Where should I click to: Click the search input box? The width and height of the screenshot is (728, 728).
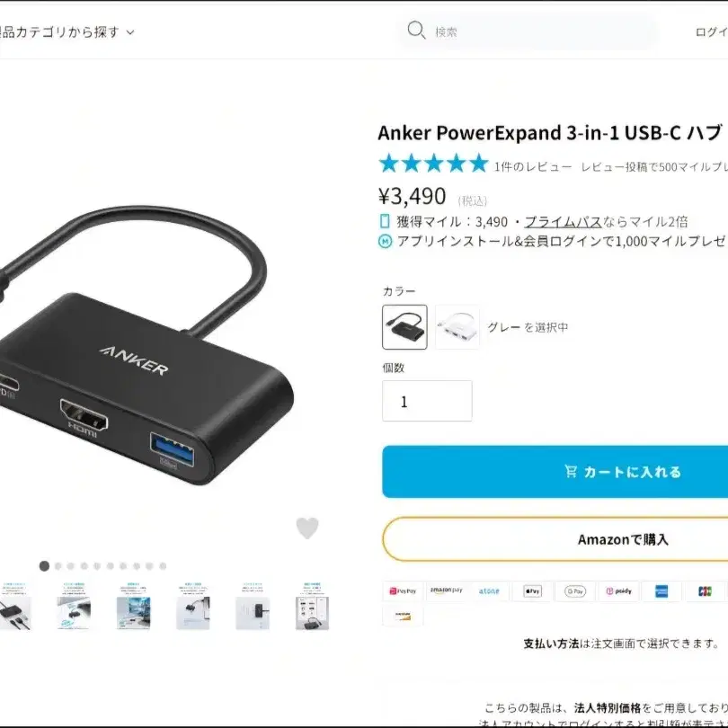(x=528, y=31)
